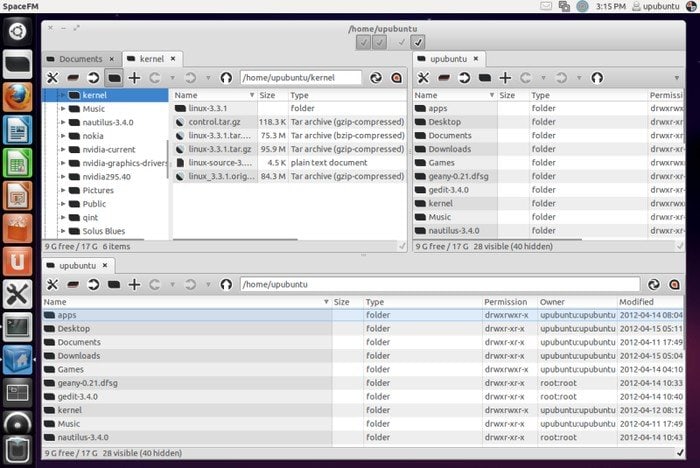Toggle the fourth panel checkbox under the title
The width and height of the screenshot is (700, 468).
(418, 42)
